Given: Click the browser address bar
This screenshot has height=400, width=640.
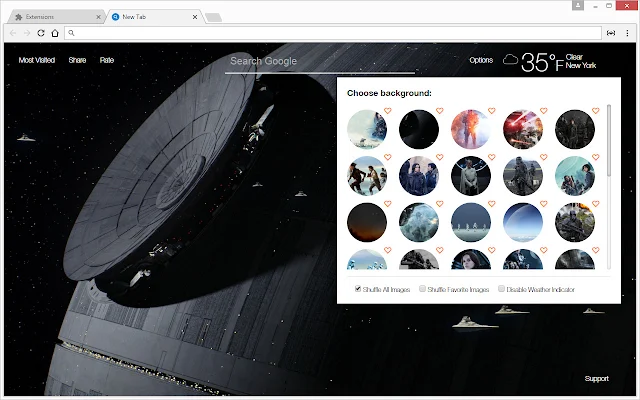Looking at the screenshot, I should tap(333, 33).
